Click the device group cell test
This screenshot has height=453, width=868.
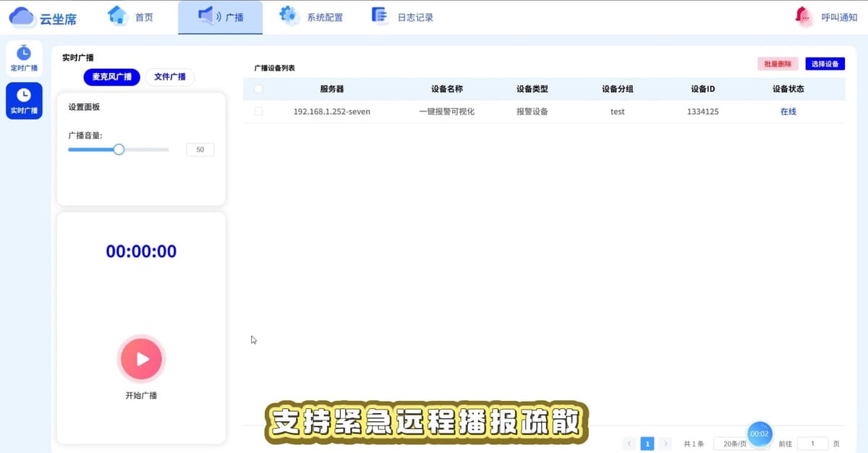point(618,111)
